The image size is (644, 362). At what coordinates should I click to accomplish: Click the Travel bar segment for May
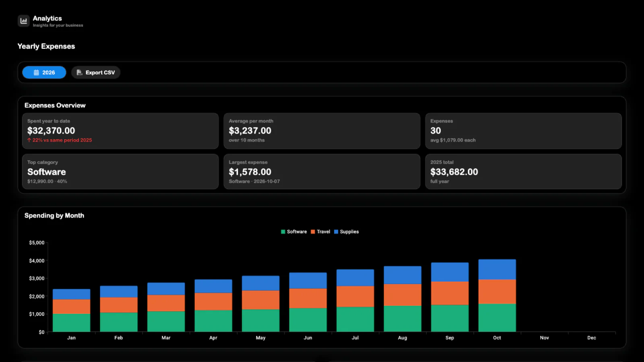[x=260, y=300]
